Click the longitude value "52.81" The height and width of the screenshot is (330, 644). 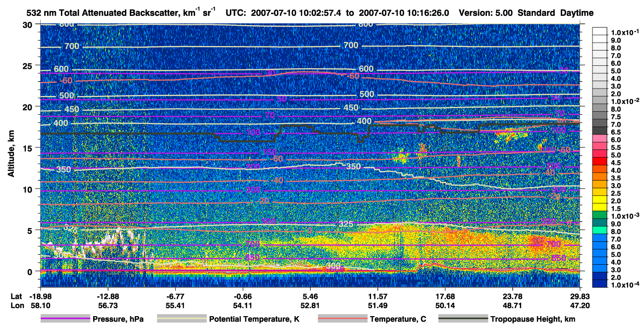pos(310,305)
